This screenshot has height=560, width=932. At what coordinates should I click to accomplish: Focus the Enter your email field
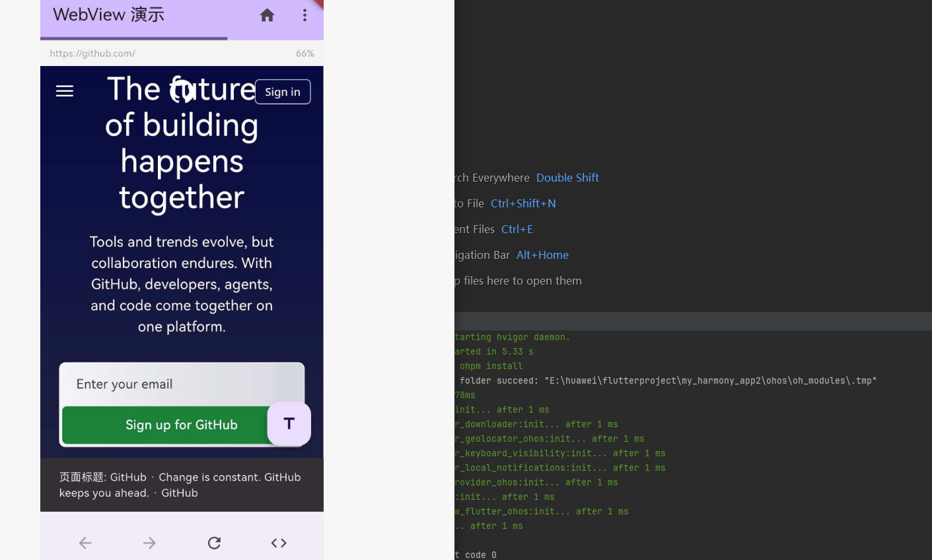click(x=182, y=384)
